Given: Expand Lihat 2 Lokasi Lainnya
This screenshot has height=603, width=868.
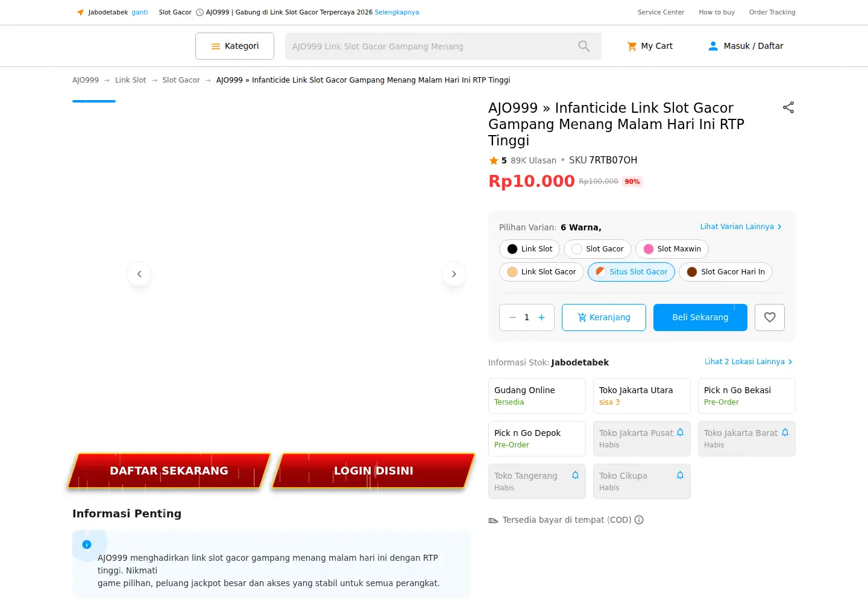Looking at the screenshot, I should pyautogui.click(x=749, y=362).
